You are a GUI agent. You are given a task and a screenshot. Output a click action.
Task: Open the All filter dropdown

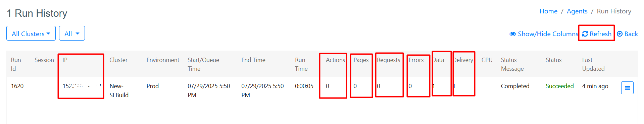[72, 34]
